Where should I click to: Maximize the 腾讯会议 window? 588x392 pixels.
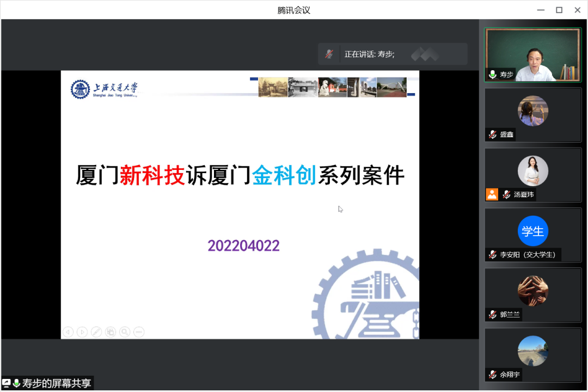(559, 10)
